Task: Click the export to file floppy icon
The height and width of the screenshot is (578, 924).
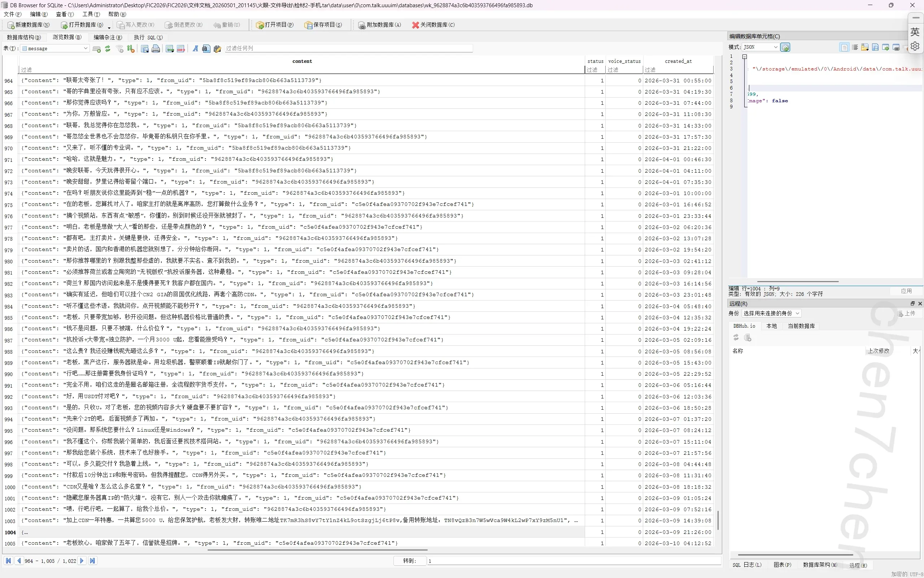Action: 876,47
